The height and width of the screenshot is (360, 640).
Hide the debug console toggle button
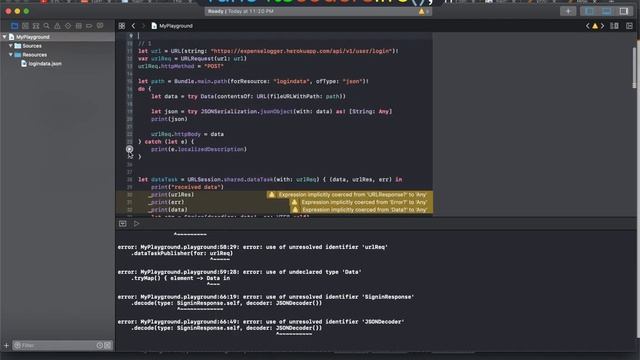coord(122,224)
